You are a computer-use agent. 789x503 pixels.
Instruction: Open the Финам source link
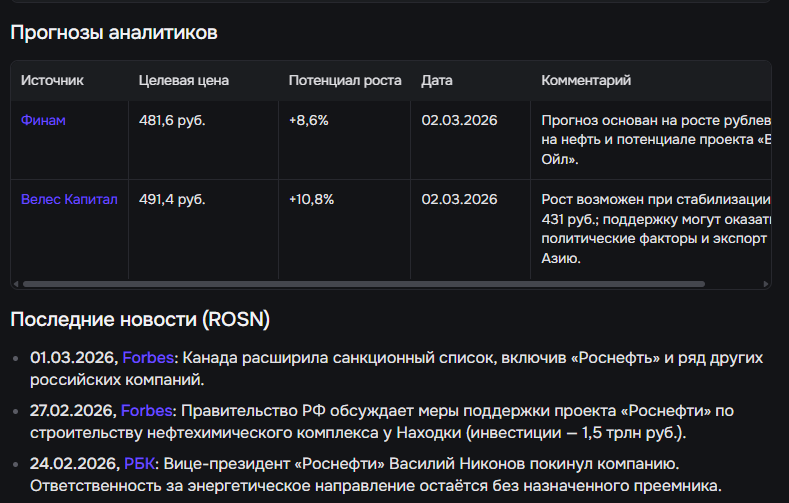click(43, 120)
